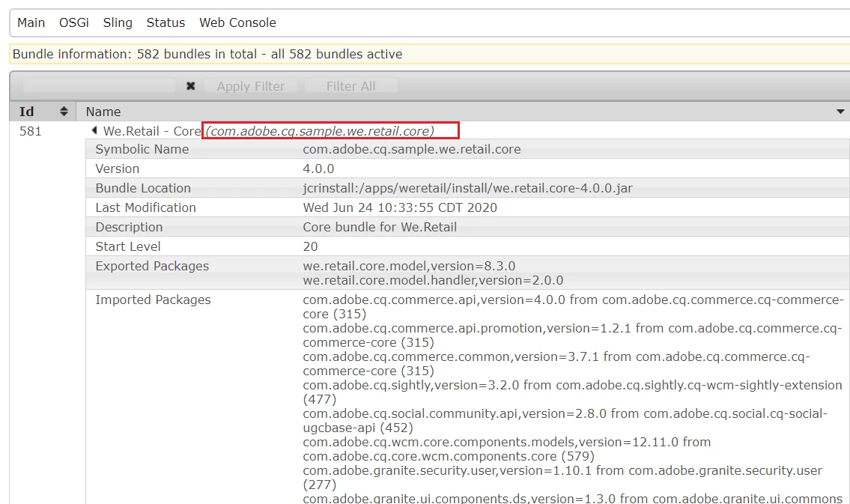
Task: Click import com.adobe.cq.commerce.api,version=4.0.0 entry
Action: click(573, 307)
